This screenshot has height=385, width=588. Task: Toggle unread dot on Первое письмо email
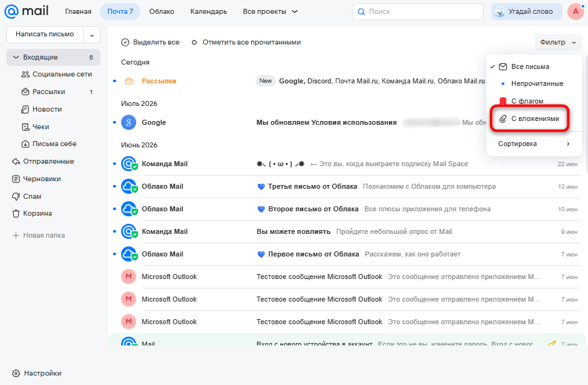click(114, 254)
